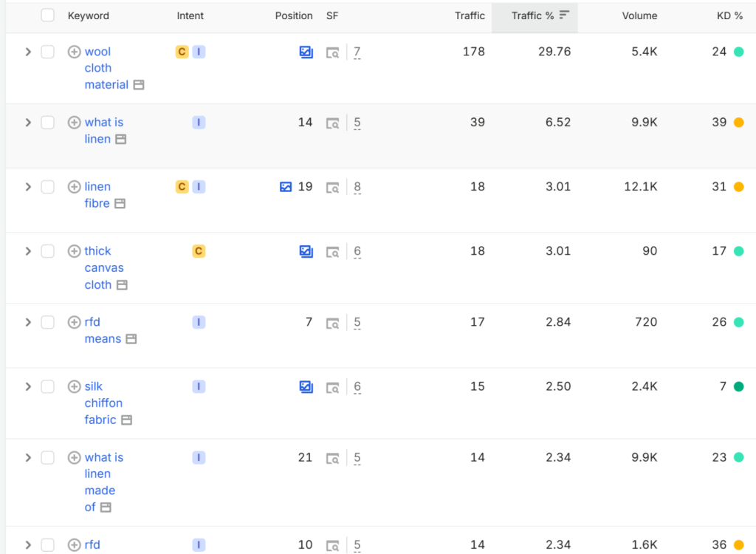Screen dimensions: 756x554
Task: Select the thick canvas cloth row checkbox
Action: (48, 251)
